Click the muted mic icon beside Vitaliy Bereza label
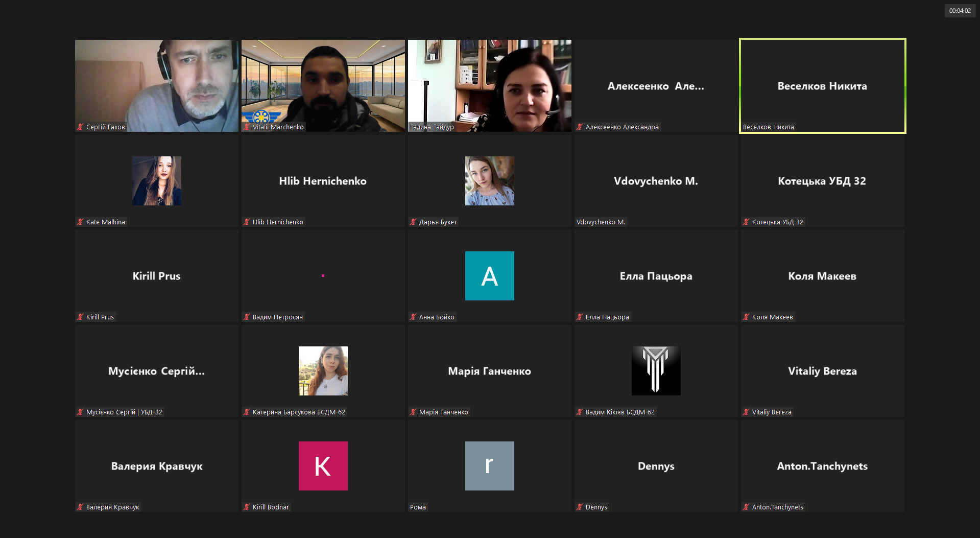Screen dimensions: 980x538 click(746, 412)
